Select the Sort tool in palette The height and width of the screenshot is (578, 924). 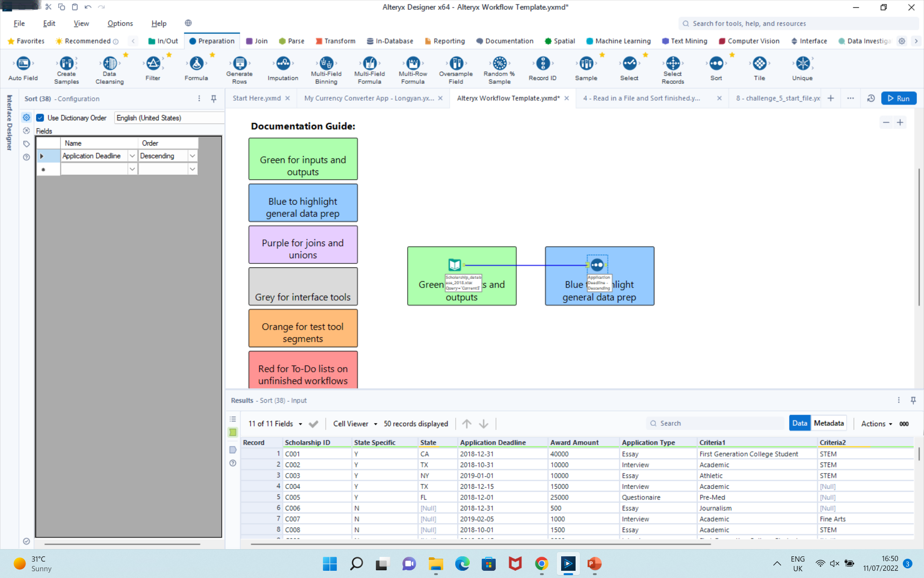coord(716,69)
